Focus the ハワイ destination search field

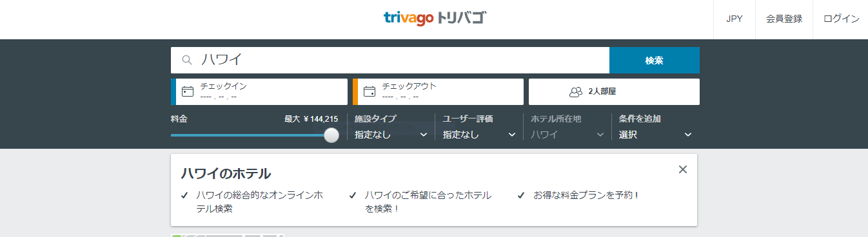point(390,61)
